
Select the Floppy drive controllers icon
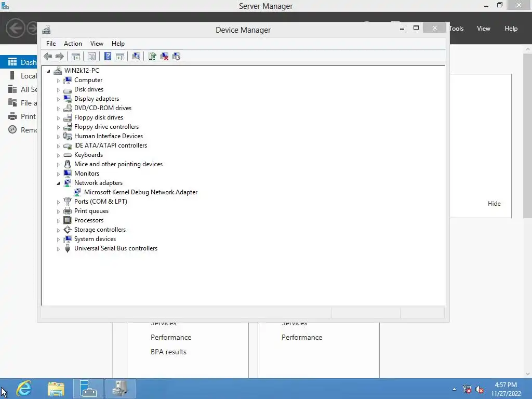tap(68, 127)
